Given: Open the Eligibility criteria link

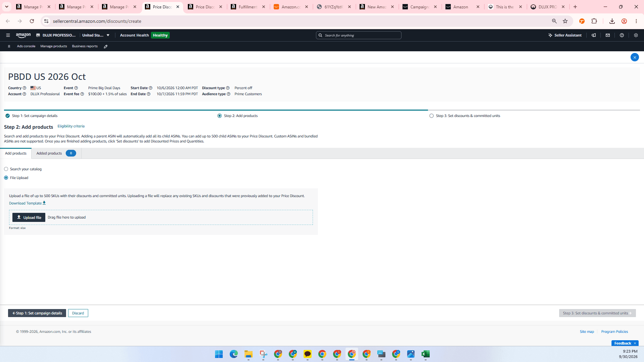Looking at the screenshot, I should [x=71, y=126].
